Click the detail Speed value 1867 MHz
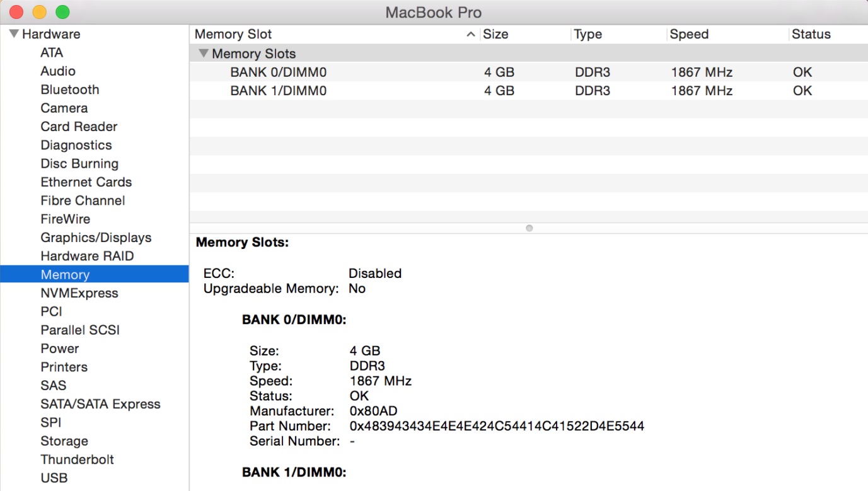The image size is (868, 491). pos(380,381)
